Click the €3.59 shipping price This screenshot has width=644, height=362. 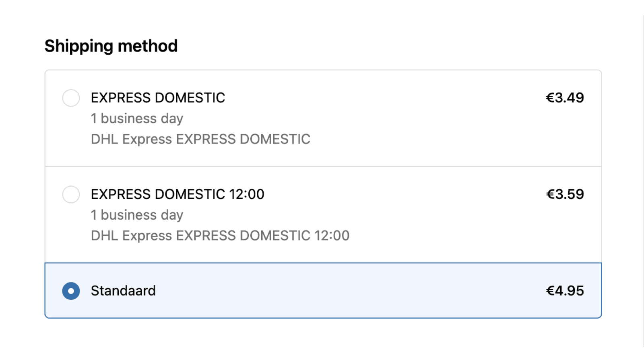565,194
